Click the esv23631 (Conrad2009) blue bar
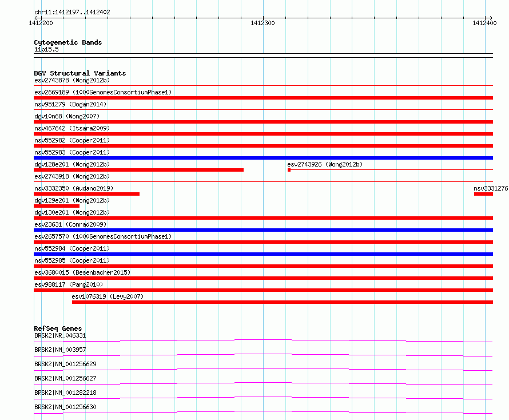 pyautogui.click(x=263, y=230)
